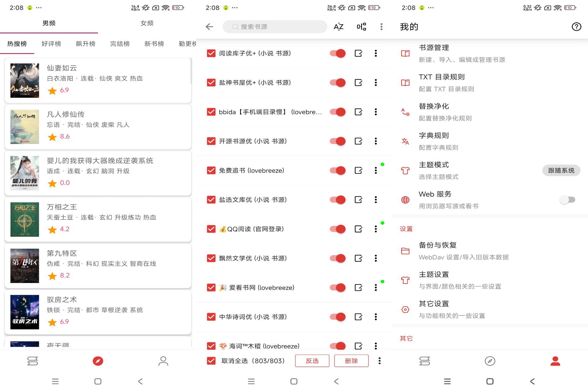Tap the 搜索书源 search field

(274, 27)
